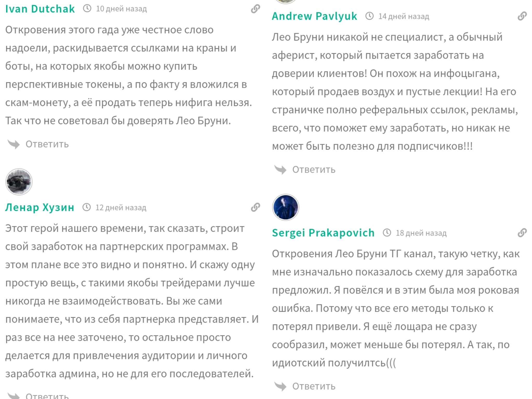The height and width of the screenshot is (399, 532).
Task: Copy permalink of Andrew Pavlyuk's comment
Action: [x=522, y=16]
